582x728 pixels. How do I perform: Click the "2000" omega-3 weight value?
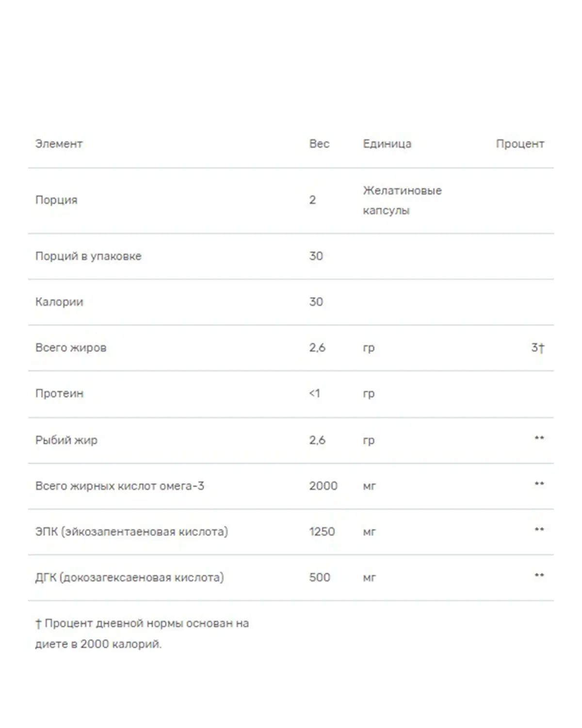tap(323, 486)
